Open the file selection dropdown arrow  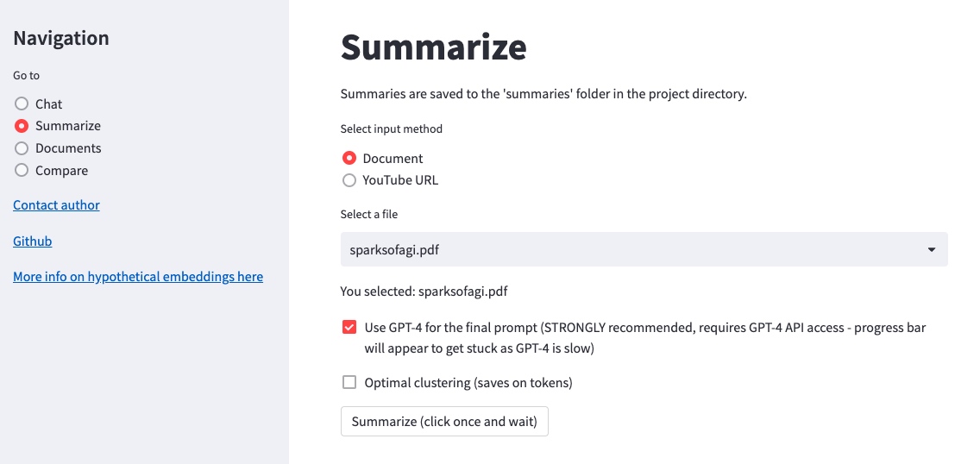(x=932, y=249)
